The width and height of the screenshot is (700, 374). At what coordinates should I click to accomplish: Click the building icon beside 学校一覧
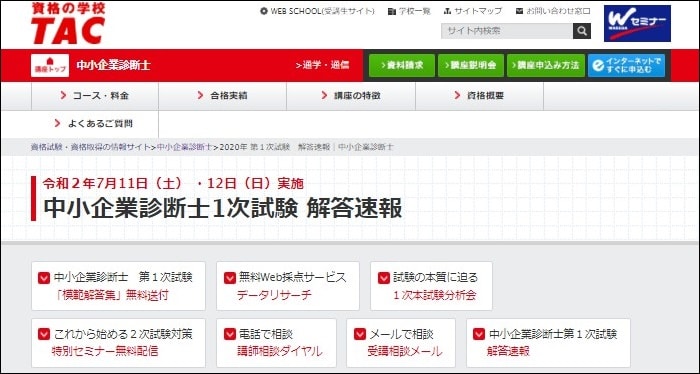pyautogui.click(x=392, y=11)
